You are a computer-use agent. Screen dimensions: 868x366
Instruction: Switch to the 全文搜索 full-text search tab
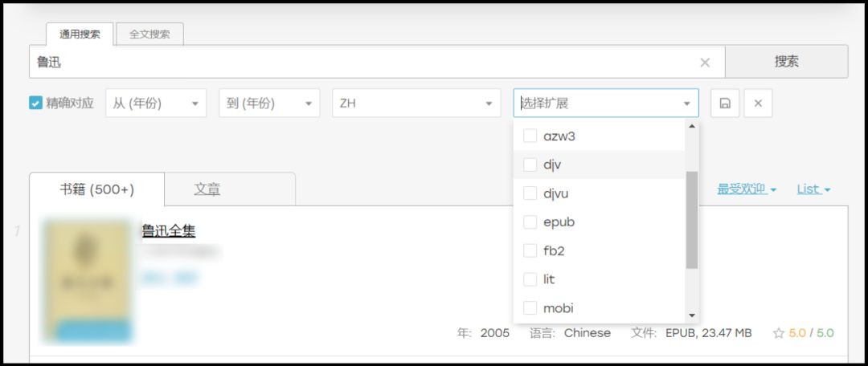point(149,34)
